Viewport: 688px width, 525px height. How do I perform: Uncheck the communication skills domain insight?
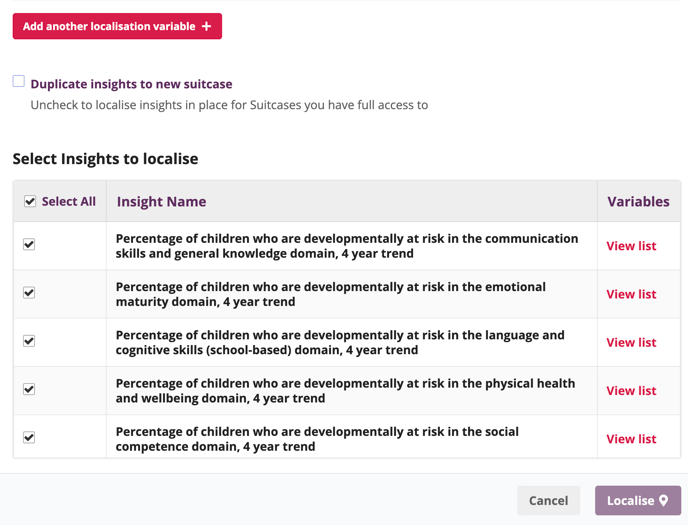[x=29, y=244]
